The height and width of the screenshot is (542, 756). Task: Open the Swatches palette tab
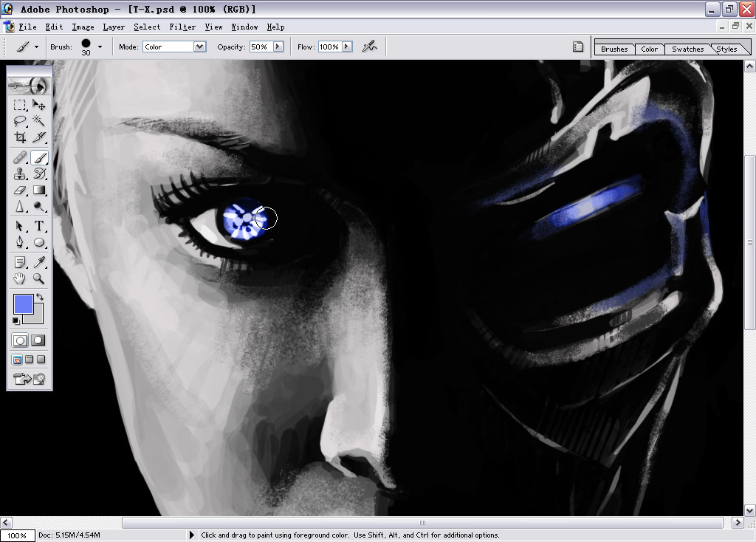point(687,49)
